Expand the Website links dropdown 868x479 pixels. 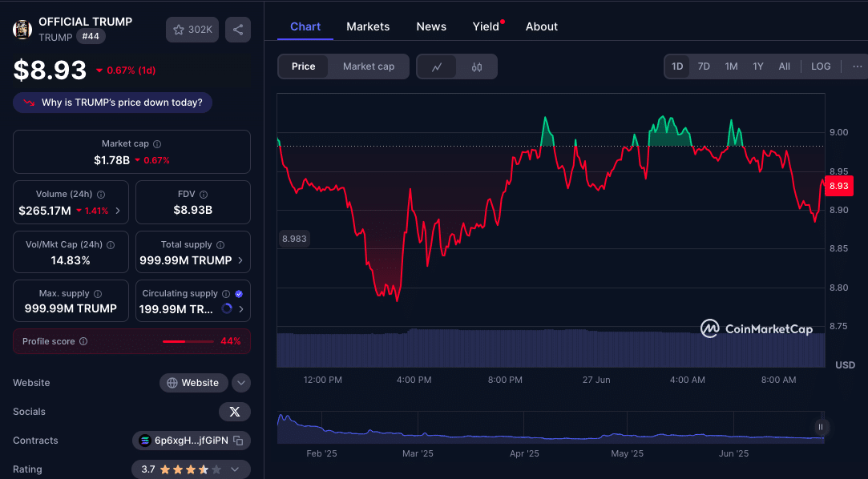coord(241,383)
